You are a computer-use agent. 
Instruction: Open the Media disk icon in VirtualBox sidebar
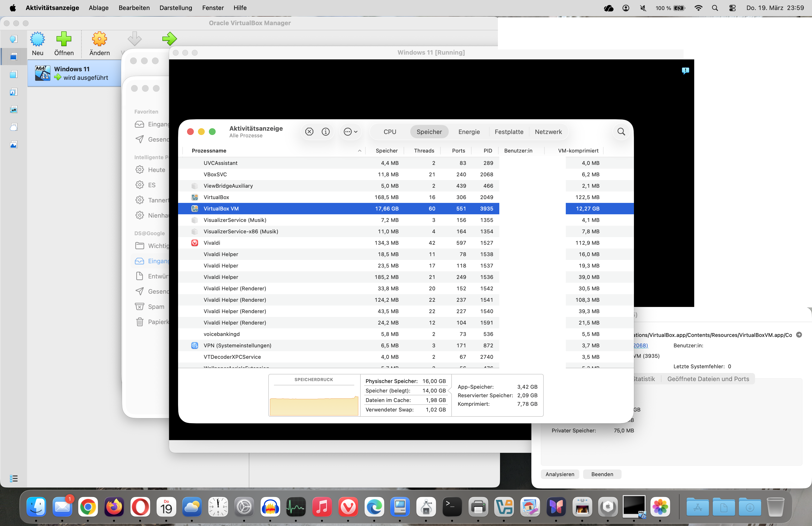click(13, 92)
